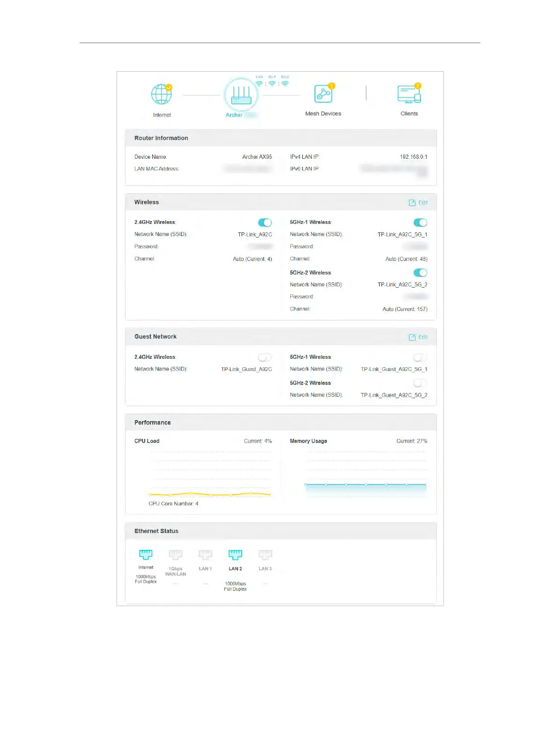
Task: Open the Clients icon
Action: click(x=409, y=94)
